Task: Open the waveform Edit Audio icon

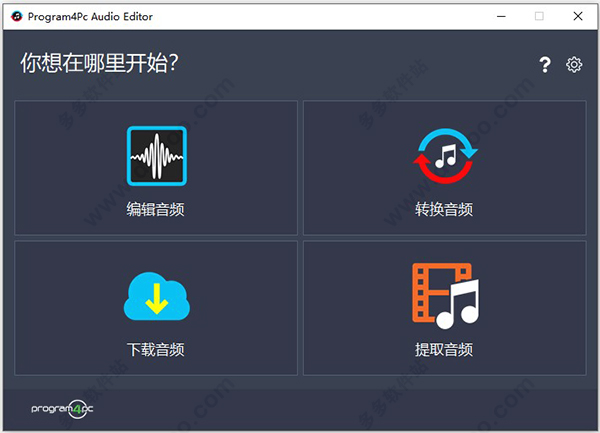Action: [157, 156]
